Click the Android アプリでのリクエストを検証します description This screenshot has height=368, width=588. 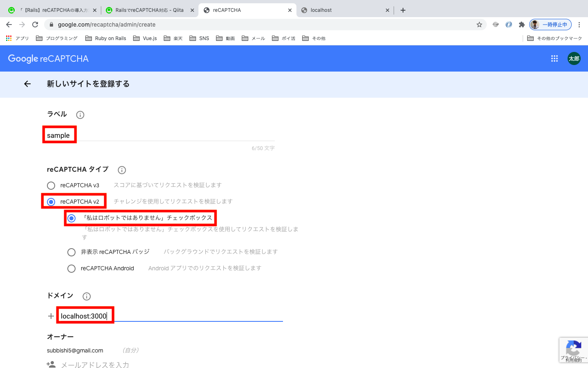(x=205, y=268)
